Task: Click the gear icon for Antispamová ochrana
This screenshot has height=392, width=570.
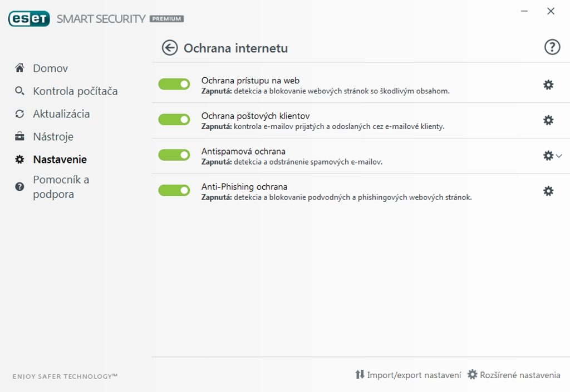Action: pyautogui.click(x=548, y=156)
